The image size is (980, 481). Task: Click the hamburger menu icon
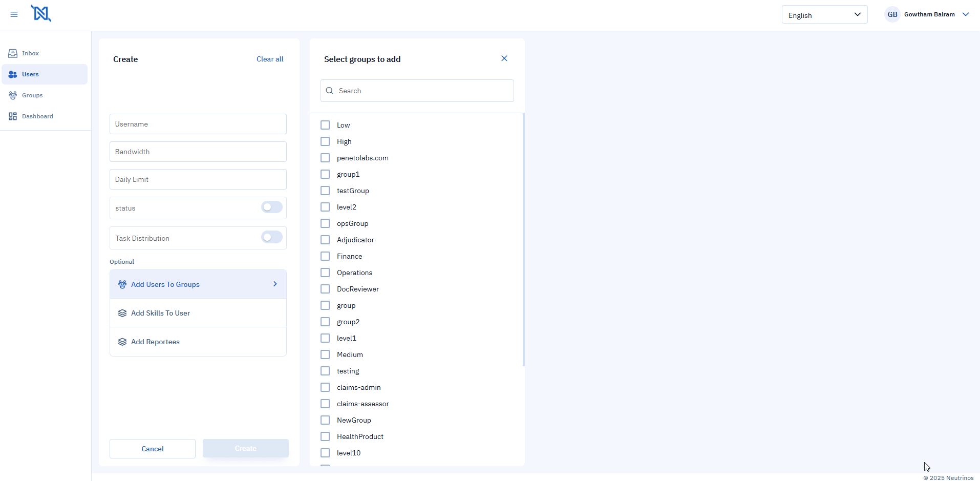14,14
